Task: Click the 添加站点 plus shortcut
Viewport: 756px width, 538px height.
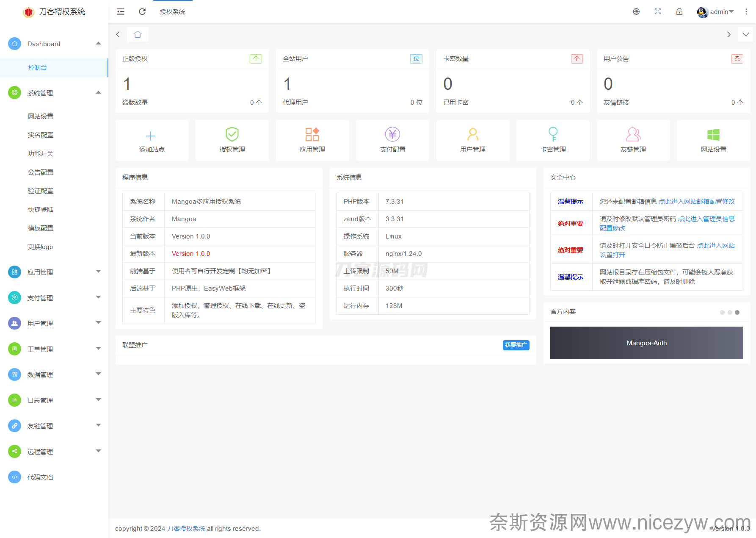Action: 152,141
